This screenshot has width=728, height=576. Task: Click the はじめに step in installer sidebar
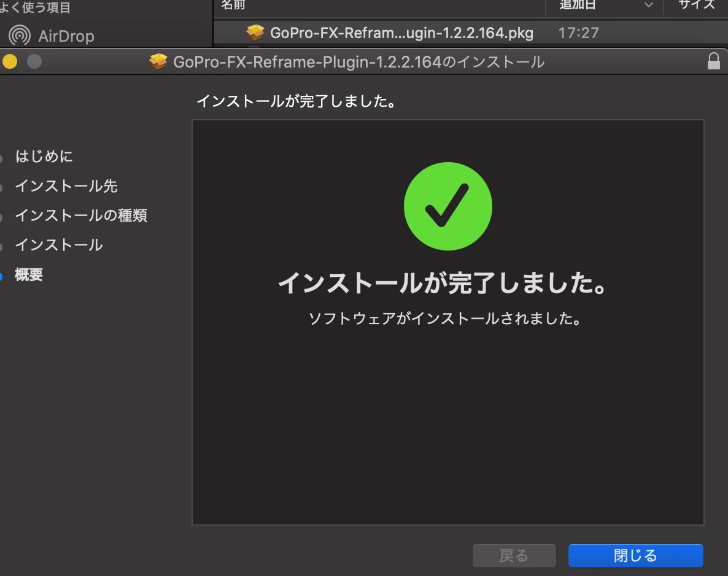point(44,156)
